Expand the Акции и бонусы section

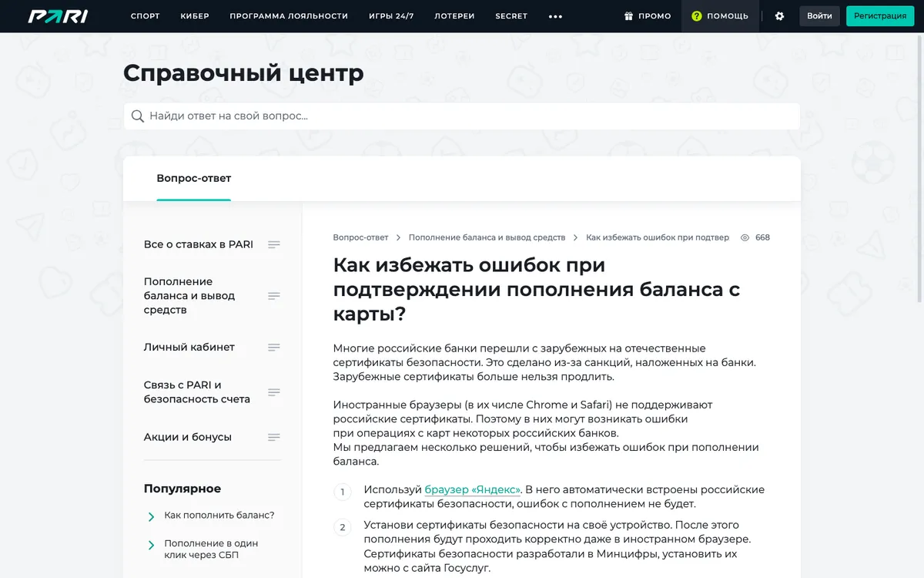[273, 437]
